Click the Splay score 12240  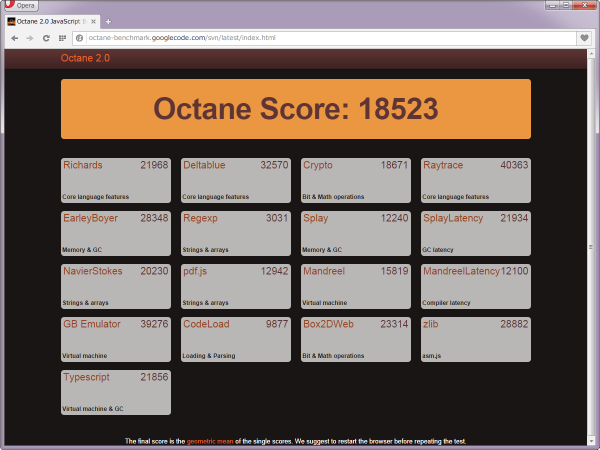tap(394, 218)
